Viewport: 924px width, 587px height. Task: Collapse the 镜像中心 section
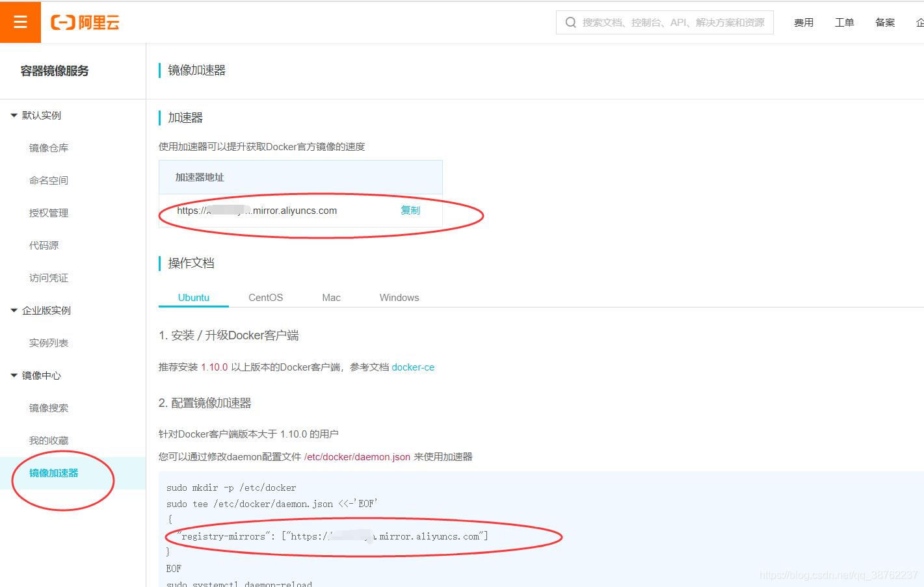pyautogui.click(x=14, y=375)
